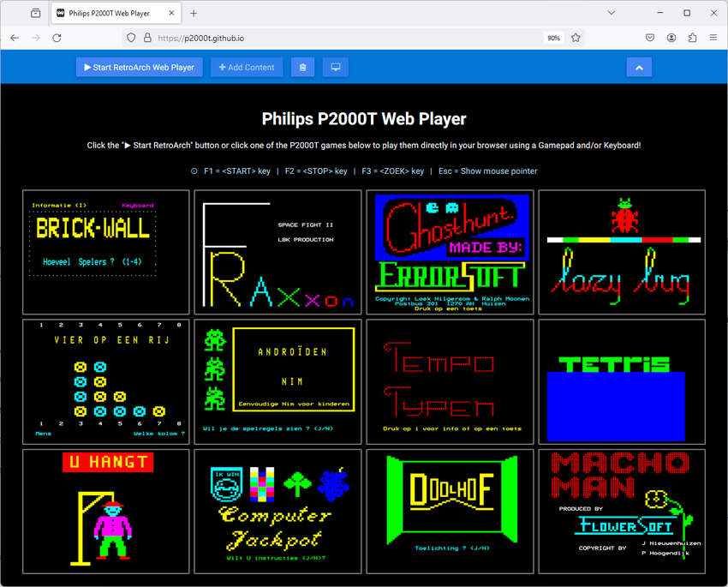Open the Tetris game thumbnail
Image resolution: width=728 pixels, height=587 pixels.
tap(621, 381)
